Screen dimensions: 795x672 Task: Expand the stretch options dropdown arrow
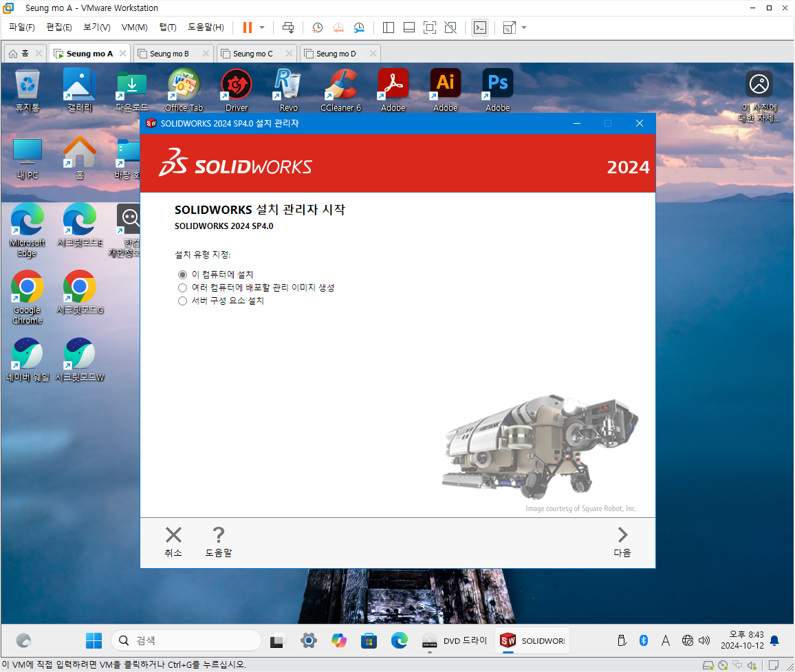pyautogui.click(x=524, y=28)
